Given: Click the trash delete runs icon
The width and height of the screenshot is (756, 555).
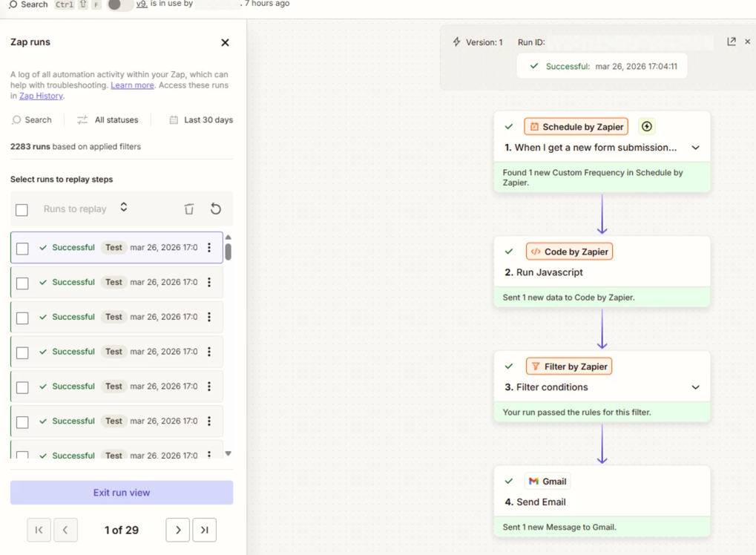Looking at the screenshot, I should pos(189,209).
